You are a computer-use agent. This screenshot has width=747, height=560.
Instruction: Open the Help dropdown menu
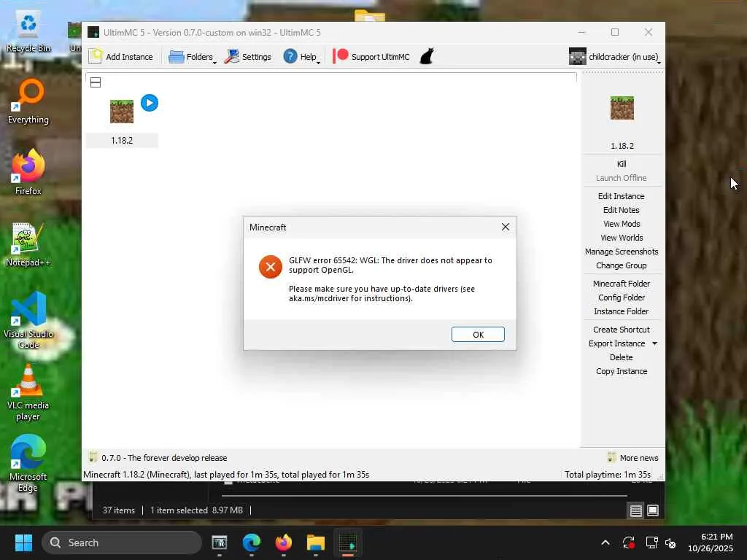click(x=301, y=57)
